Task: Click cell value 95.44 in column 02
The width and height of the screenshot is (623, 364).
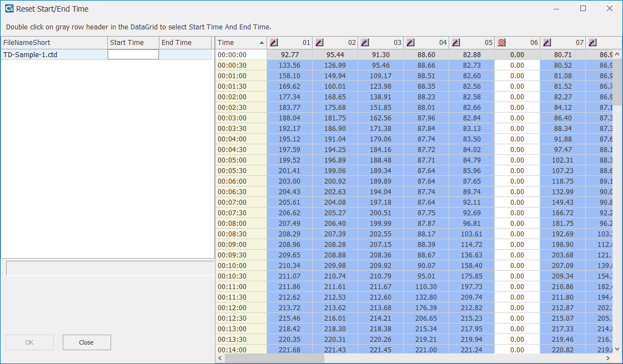Action: [335, 55]
